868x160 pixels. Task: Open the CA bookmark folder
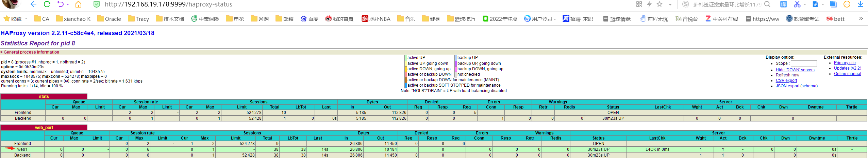coord(42,19)
